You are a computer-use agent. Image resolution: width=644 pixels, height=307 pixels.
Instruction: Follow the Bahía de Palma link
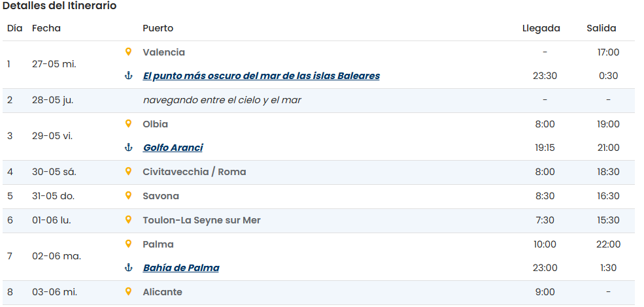(x=181, y=268)
